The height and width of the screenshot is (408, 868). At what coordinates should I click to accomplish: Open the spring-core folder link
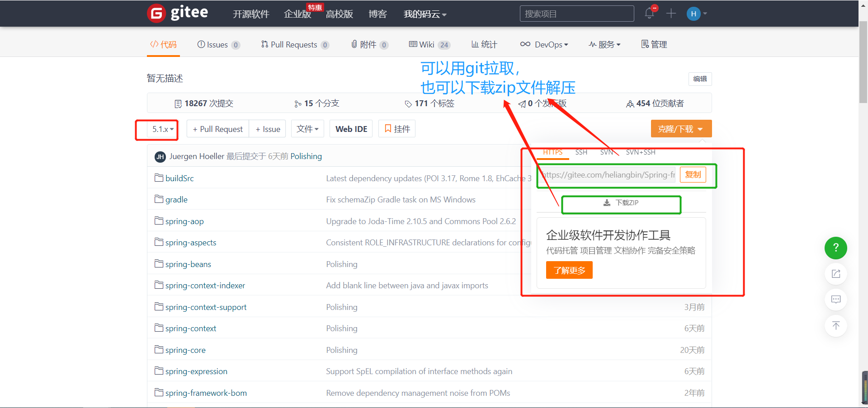[185, 350]
